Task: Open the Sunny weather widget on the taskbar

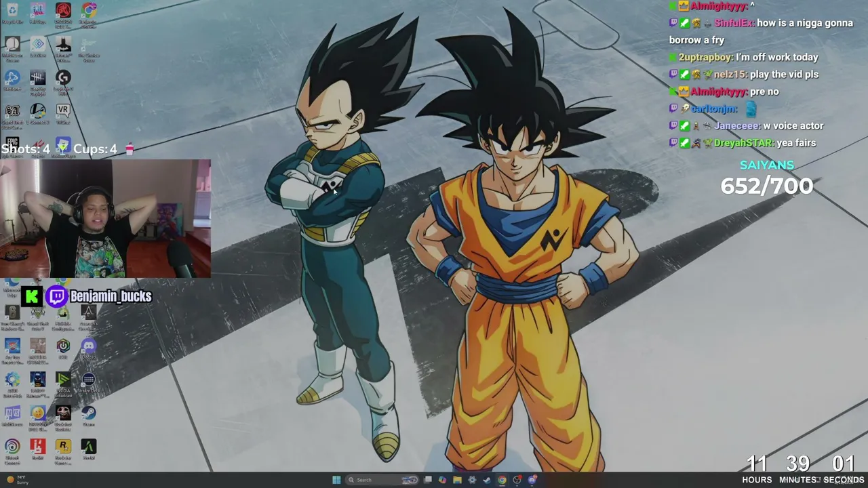Action: [x=18, y=480]
